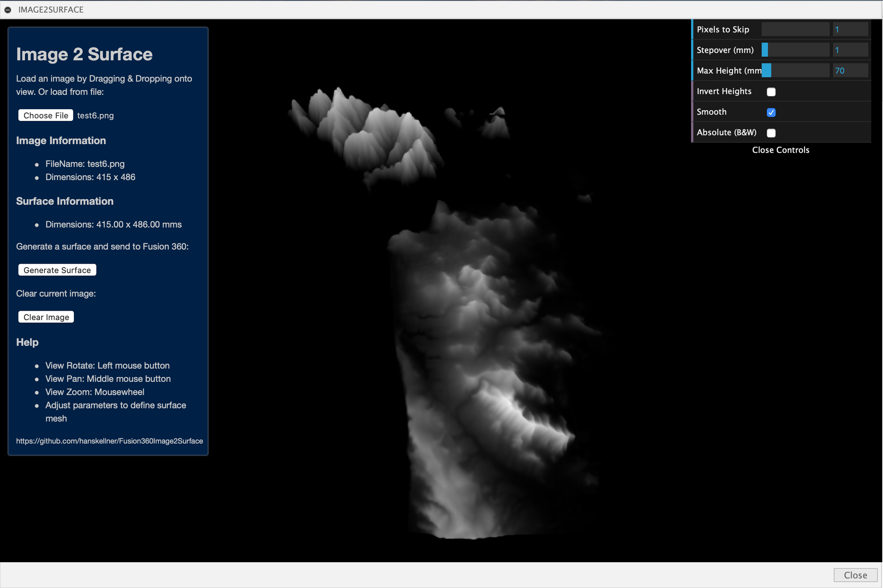Collapse panel with Close Controls
The height and width of the screenshot is (588, 883).
(x=780, y=150)
